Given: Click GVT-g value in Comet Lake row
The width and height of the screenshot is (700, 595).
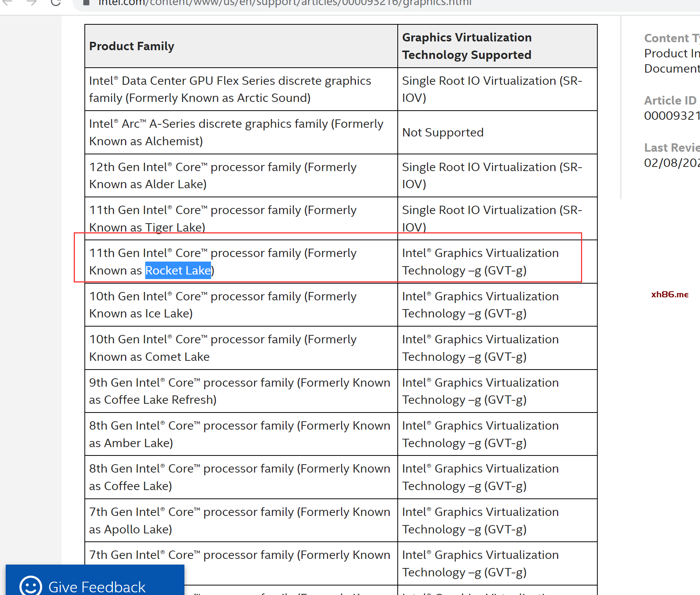Looking at the screenshot, I should pos(497,348).
